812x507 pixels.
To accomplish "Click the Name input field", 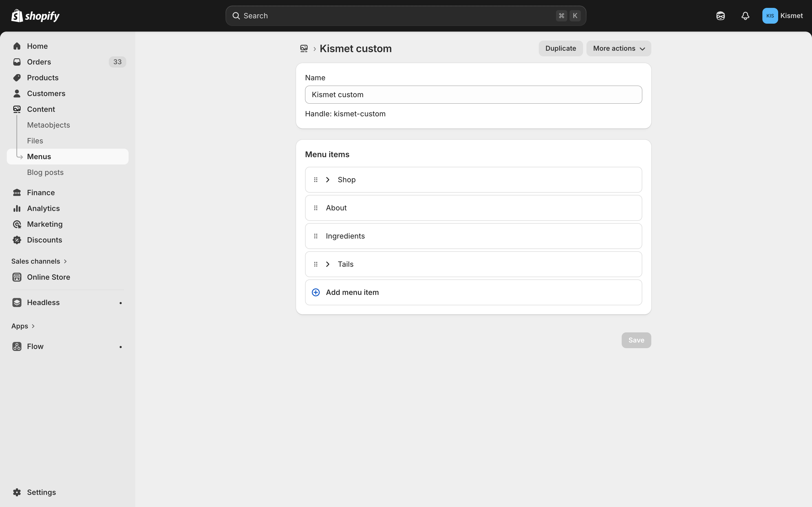I will point(473,94).
